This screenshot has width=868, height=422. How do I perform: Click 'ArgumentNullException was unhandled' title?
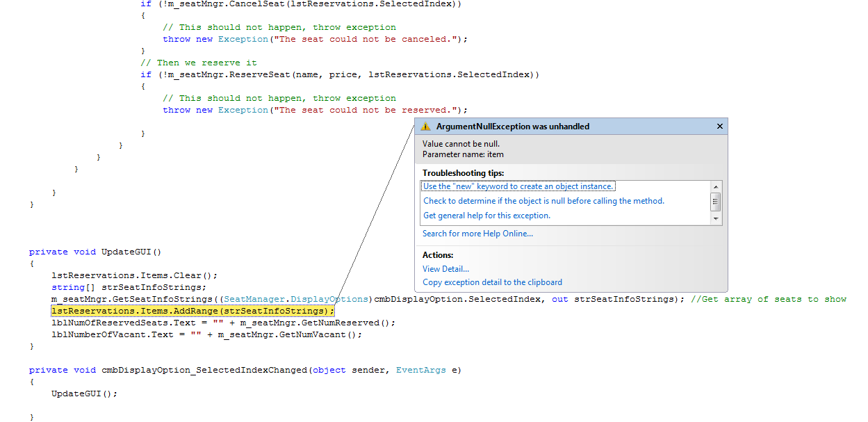(x=513, y=127)
